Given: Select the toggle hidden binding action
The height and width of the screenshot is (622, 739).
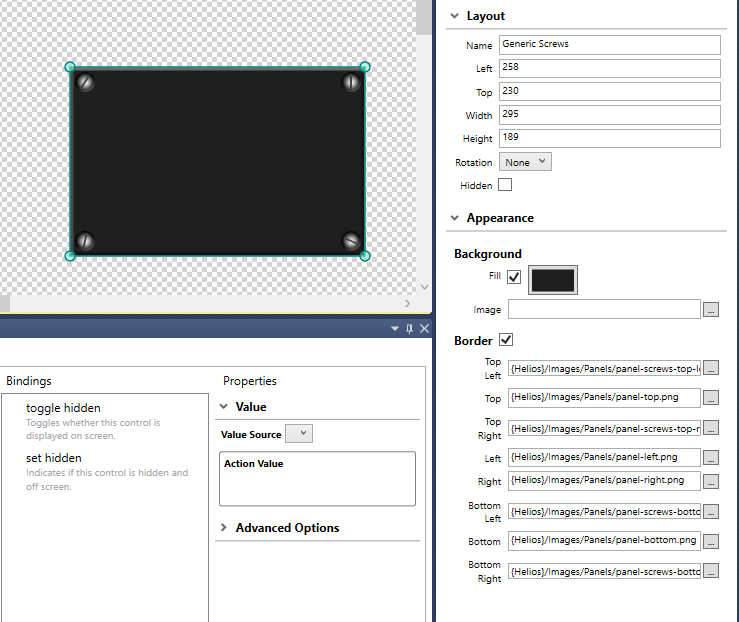Looking at the screenshot, I should pyautogui.click(x=107, y=421).
